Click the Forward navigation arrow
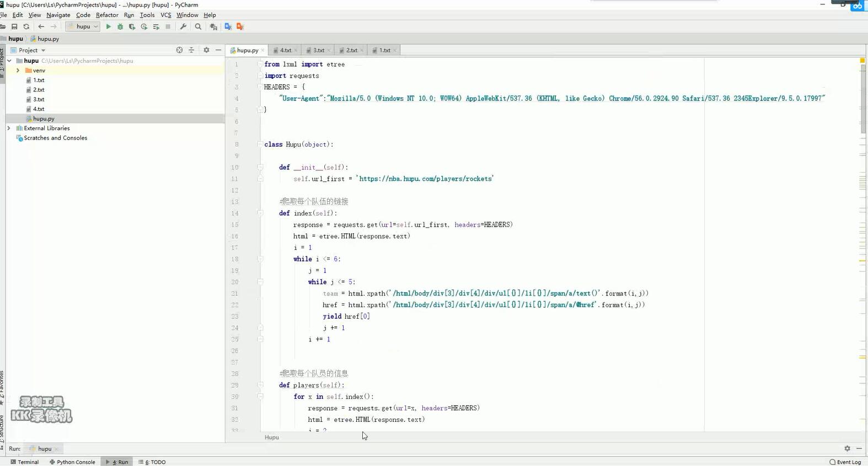 pyautogui.click(x=53, y=26)
